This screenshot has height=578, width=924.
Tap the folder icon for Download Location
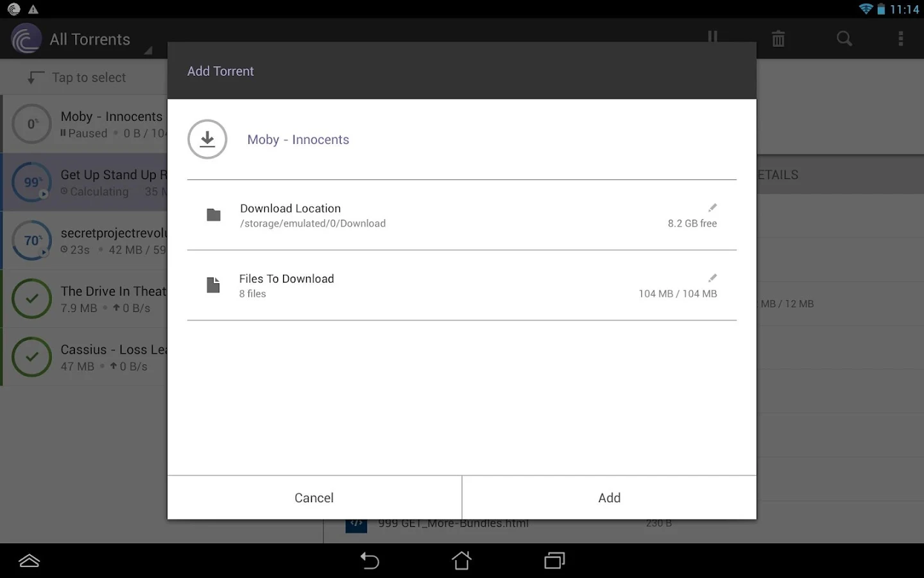click(213, 215)
